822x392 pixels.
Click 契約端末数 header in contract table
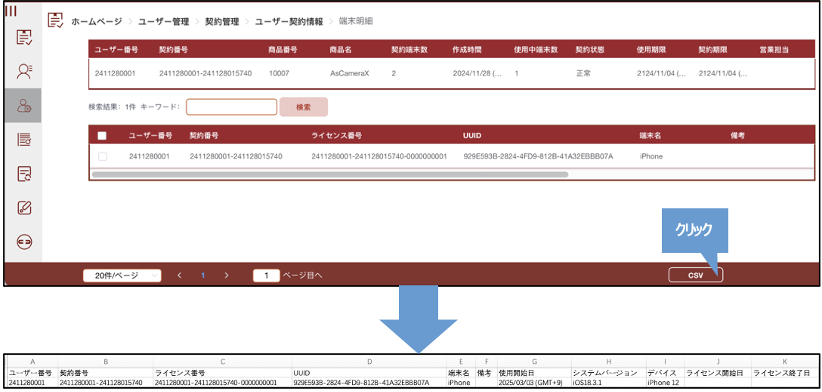click(409, 50)
